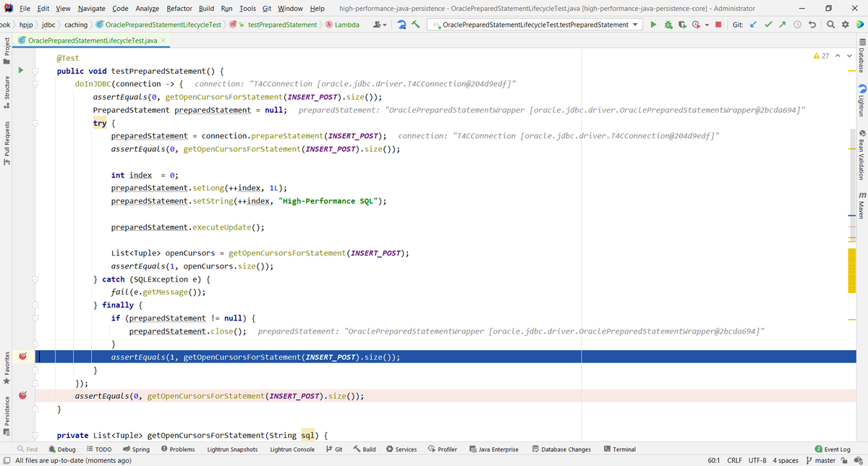Open the Lightrun Console panel
This screenshot has width=868, height=466.
(x=292, y=449)
